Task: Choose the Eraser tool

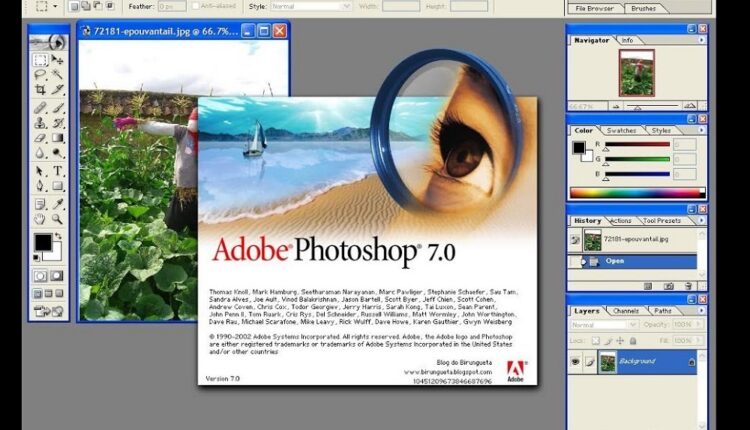Action: tap(40, 138)
